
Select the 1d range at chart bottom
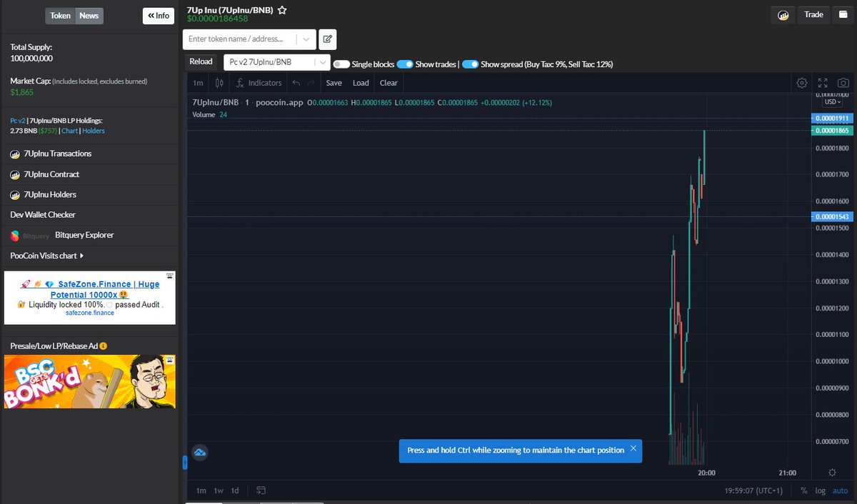235,490
